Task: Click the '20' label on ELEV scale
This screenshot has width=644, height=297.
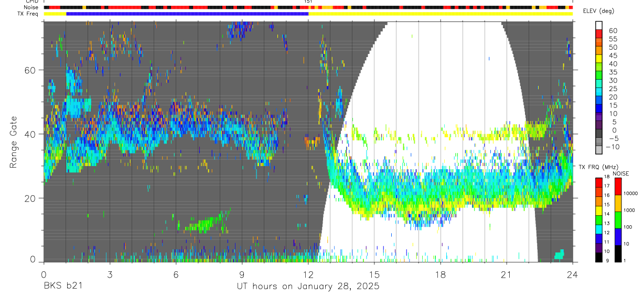Action: tap(613, 97)
